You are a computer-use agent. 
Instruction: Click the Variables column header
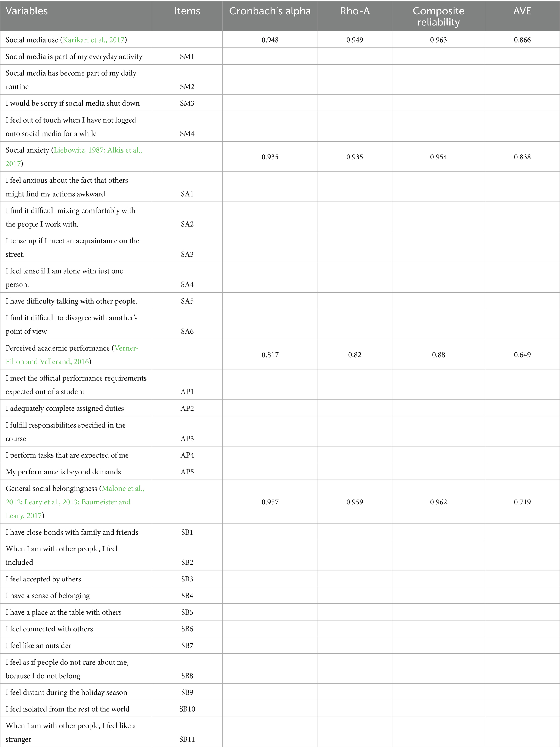click(27, 11)
